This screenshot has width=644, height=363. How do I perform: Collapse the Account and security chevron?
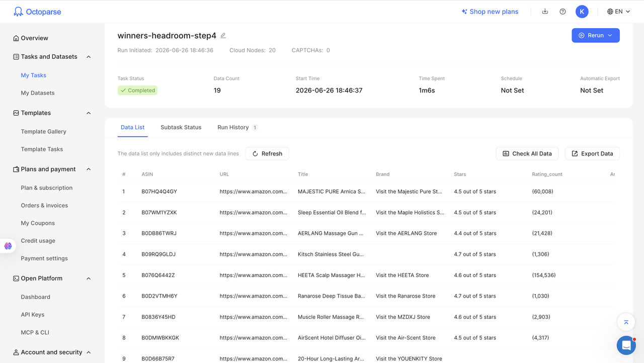(89, 352)
